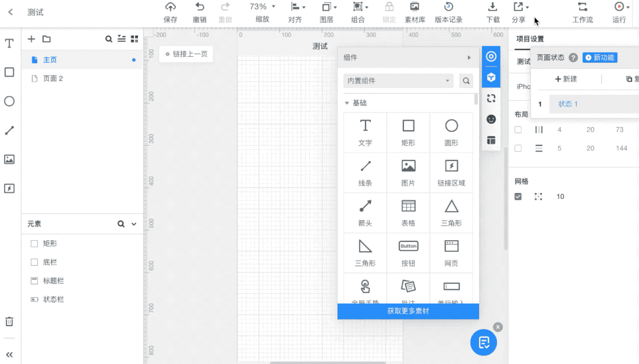639x364 pixels.
Task: Click the Download icon in toolbar
Action: (492, 7)
